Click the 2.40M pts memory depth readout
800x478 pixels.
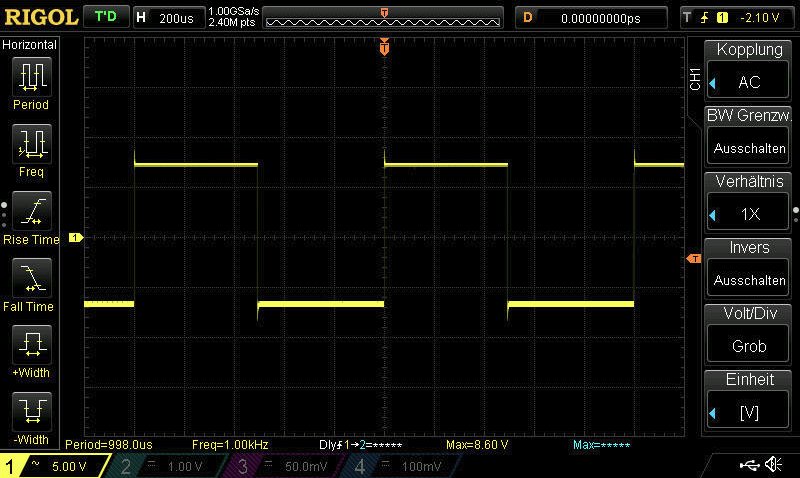coord(231,22)
